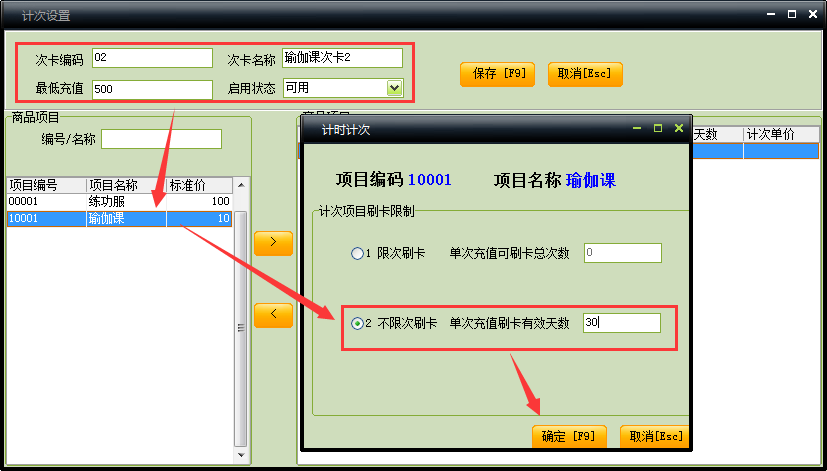
Task: Save with the 保存 [F9] button
Action: [497, 74]
